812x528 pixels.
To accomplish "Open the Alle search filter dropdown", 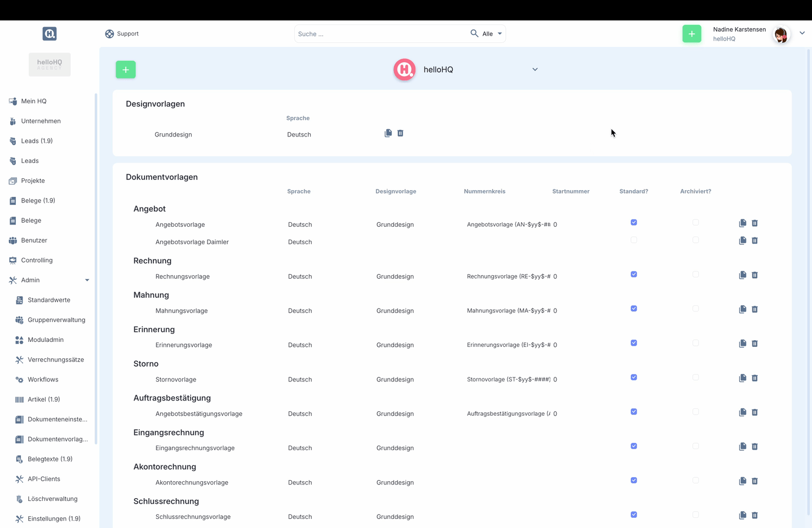I will pyautogui.click(x=492, y=34).
